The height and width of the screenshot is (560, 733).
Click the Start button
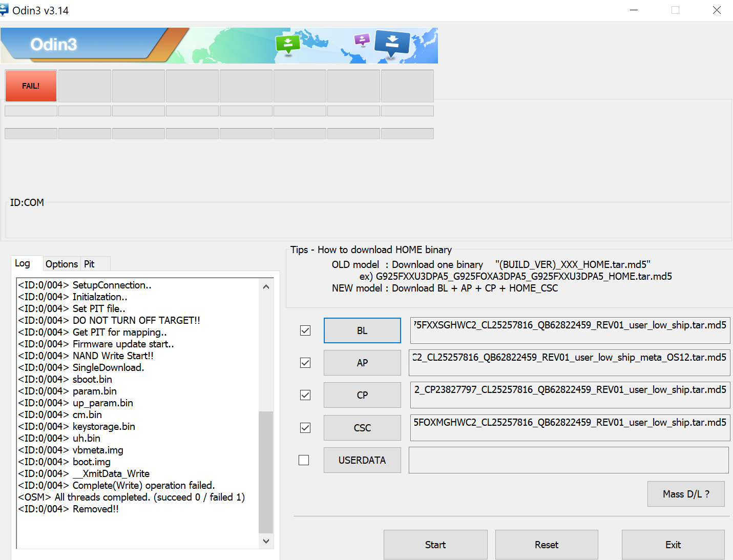tap(435, 545)
